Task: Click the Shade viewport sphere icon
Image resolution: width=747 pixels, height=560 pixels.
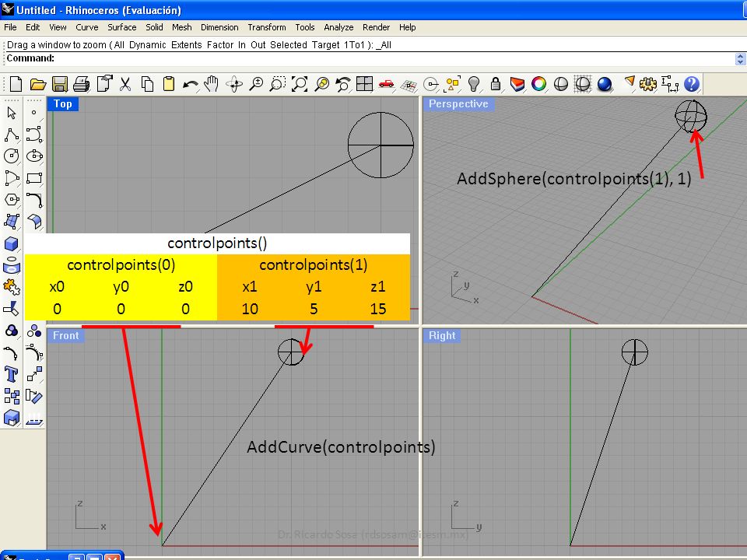Action: click(561, 84)
